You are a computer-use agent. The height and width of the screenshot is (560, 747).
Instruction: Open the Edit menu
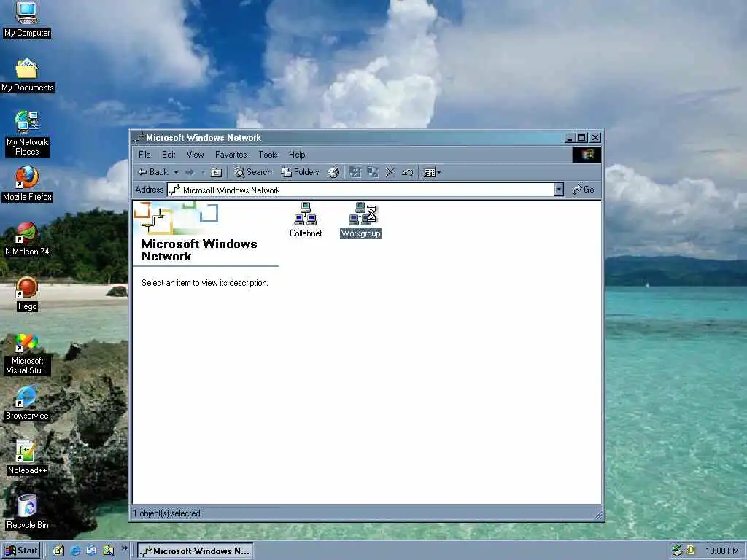coord(169,155)
